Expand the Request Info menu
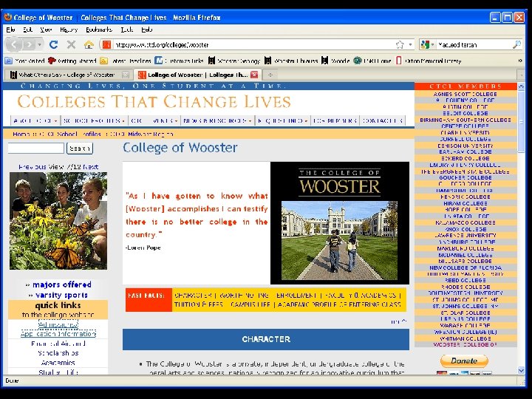Image resolution: width=532 pixels, height=399 pixels. coord(282,120)
